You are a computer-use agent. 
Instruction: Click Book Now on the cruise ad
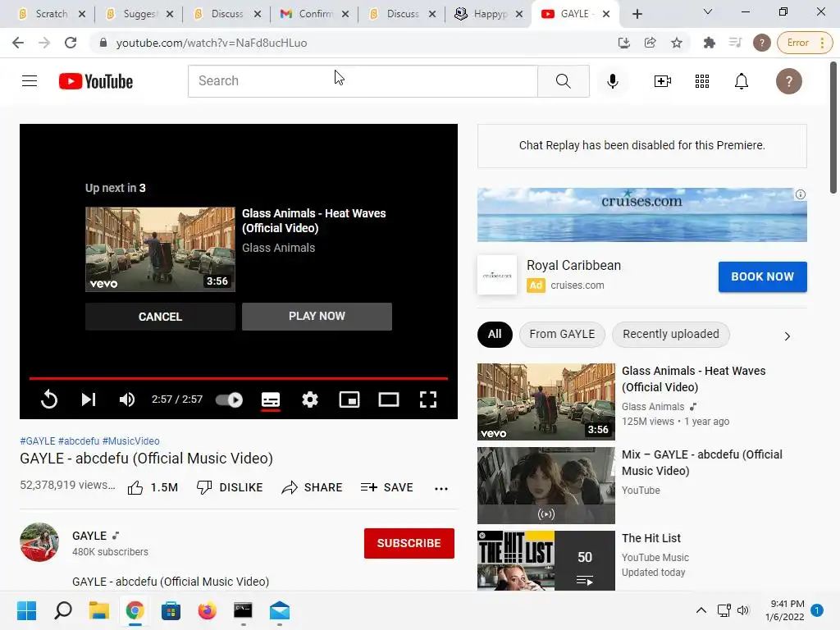(762, 277)
